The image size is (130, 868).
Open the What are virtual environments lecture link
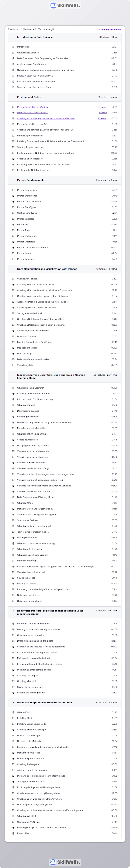[32, 113]
